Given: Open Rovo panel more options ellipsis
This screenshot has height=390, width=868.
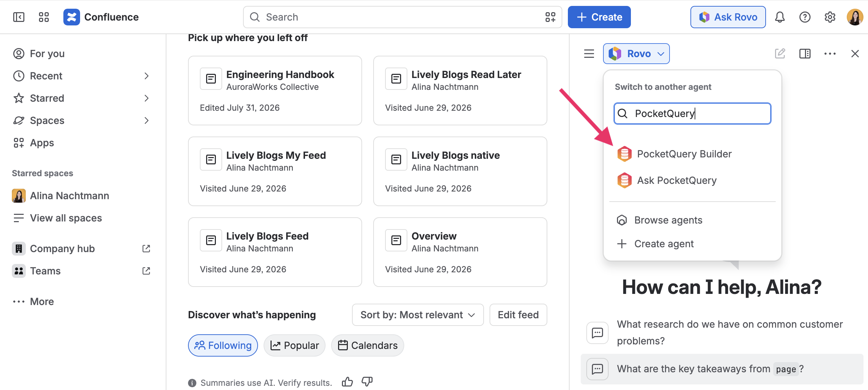Looking at the screenshot, I should tap(830, 54).
